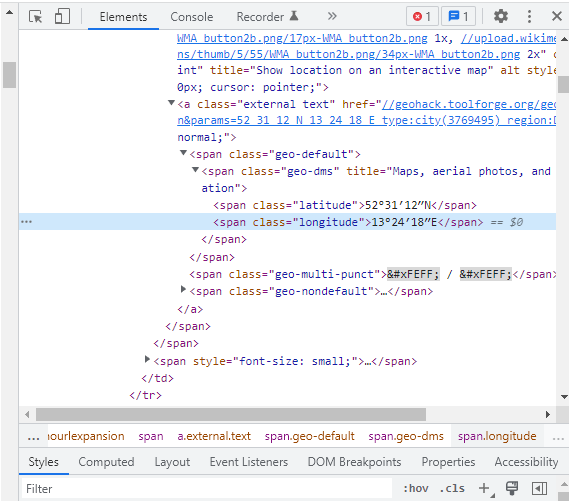The image size is (569, 501).
Task: Click the red error count badge
Action: (x=422, y=16)
